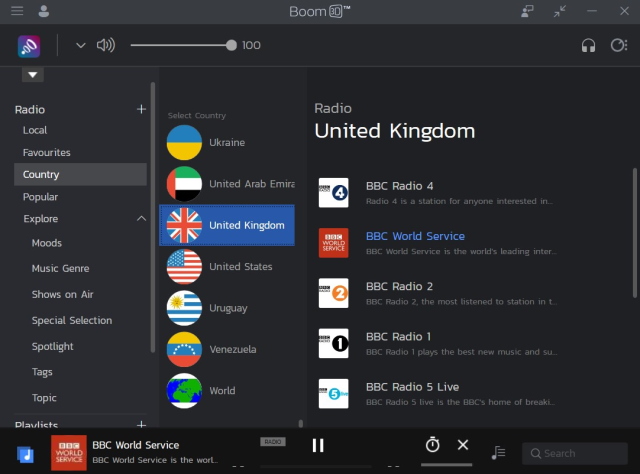Open Shows on Air category
Viewport: 640px width, 474px height.
62,294
